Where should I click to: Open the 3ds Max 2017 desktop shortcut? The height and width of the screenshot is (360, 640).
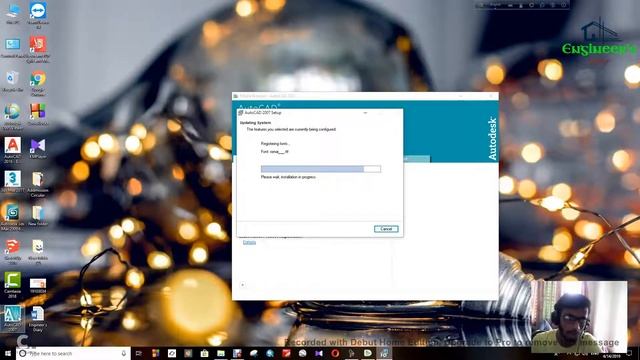click(x=13, y=181)
